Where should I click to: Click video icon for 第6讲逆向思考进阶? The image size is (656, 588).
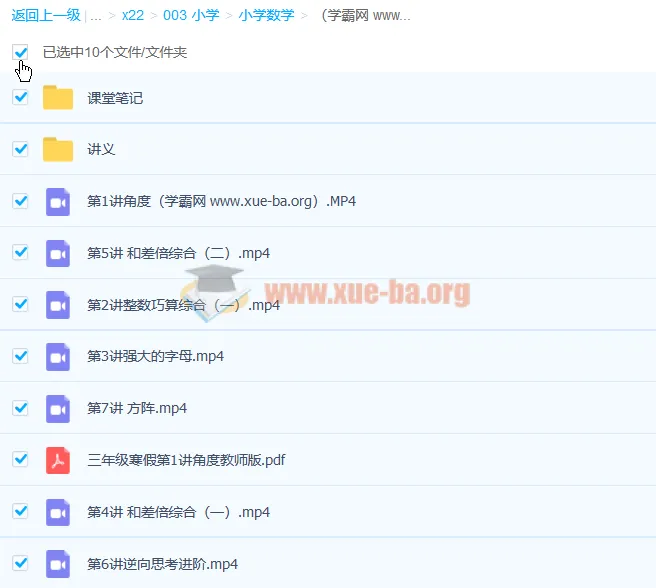coord(58,564)
